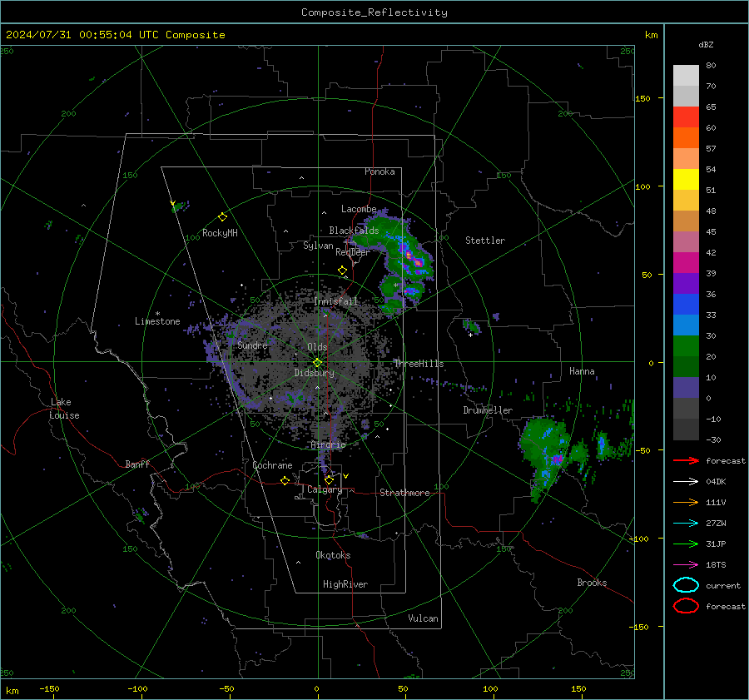Click the Olds label

click(x=317, y=347)
